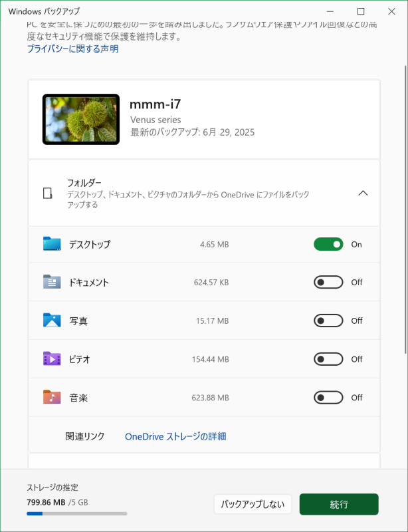This screenshot has height=532, width=408.
Task: Enable the 写真 backup toggle
Action: pyautogui.click(x=328, y=321)
